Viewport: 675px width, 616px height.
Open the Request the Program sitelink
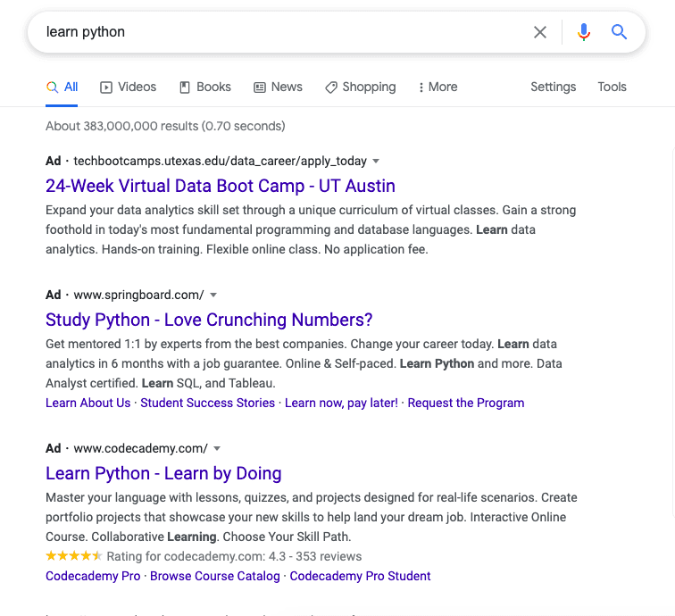click(466, 403)
